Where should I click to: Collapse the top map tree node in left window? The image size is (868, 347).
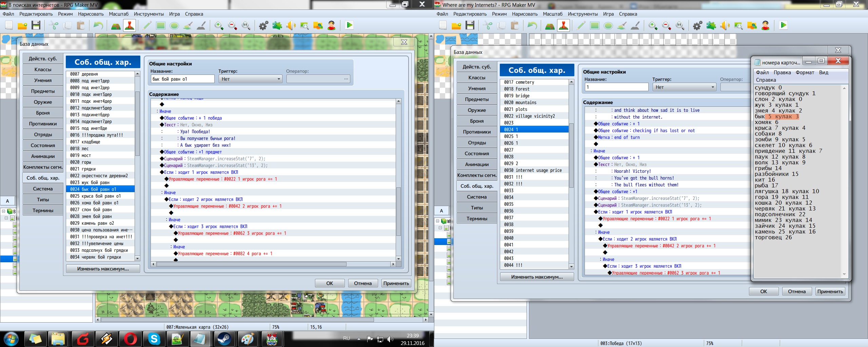pos(4,211)
